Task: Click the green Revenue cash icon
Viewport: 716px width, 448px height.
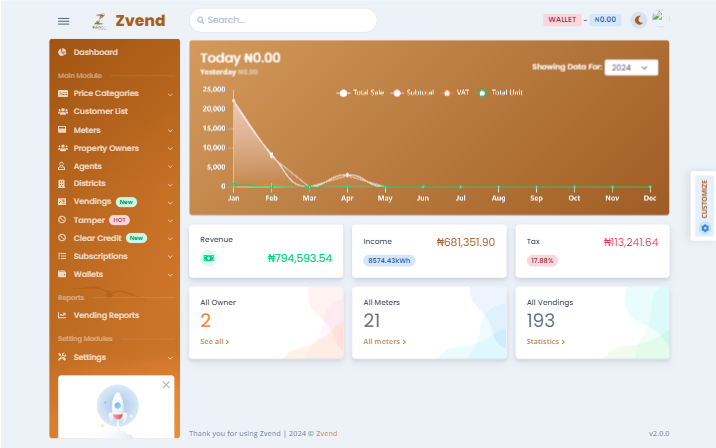Action: (x=208, y=258)
